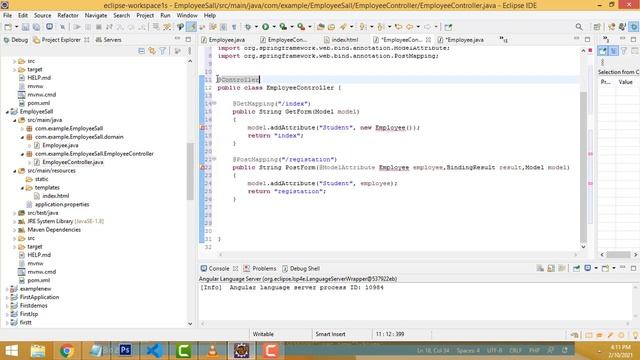The image size is (640, 360).
Task: Open the first Employee.java editor tab
Action: click(x=227, y=40)
